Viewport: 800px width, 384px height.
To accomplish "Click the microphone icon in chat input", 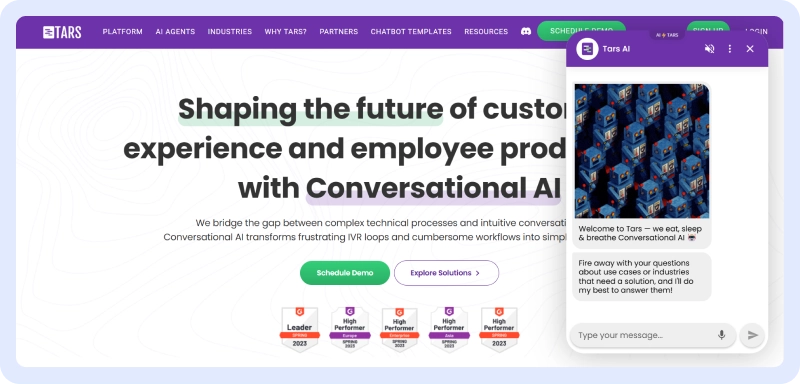I will pos(721,335).
